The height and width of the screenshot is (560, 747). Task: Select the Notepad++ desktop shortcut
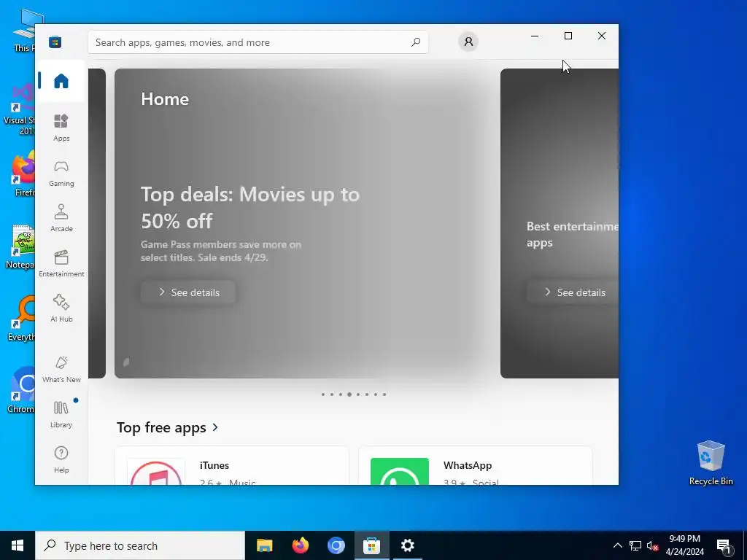coord(20,247)
